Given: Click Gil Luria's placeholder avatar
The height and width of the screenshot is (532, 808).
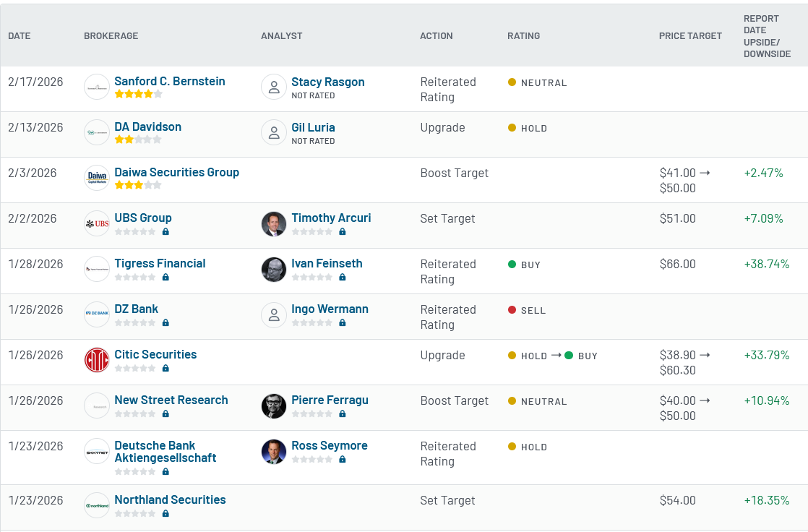Looking at the screenshot, I should coord(274,132).
